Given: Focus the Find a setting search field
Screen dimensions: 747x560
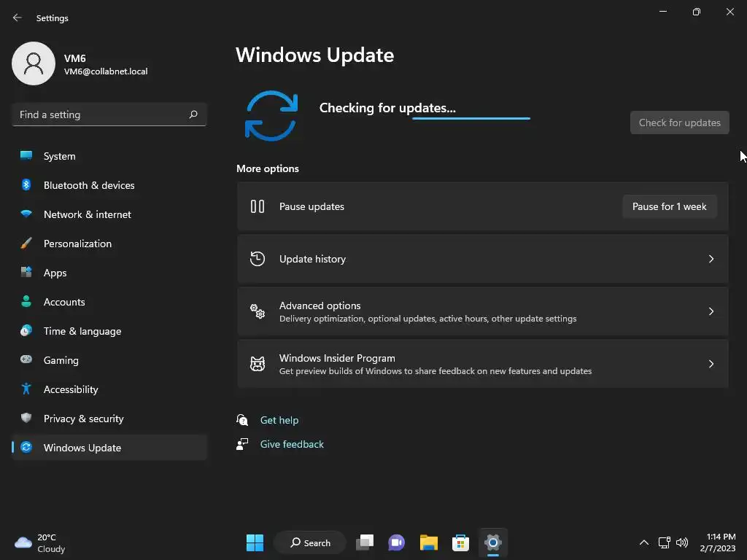Looking at the screenshot, I should point(109,114).
